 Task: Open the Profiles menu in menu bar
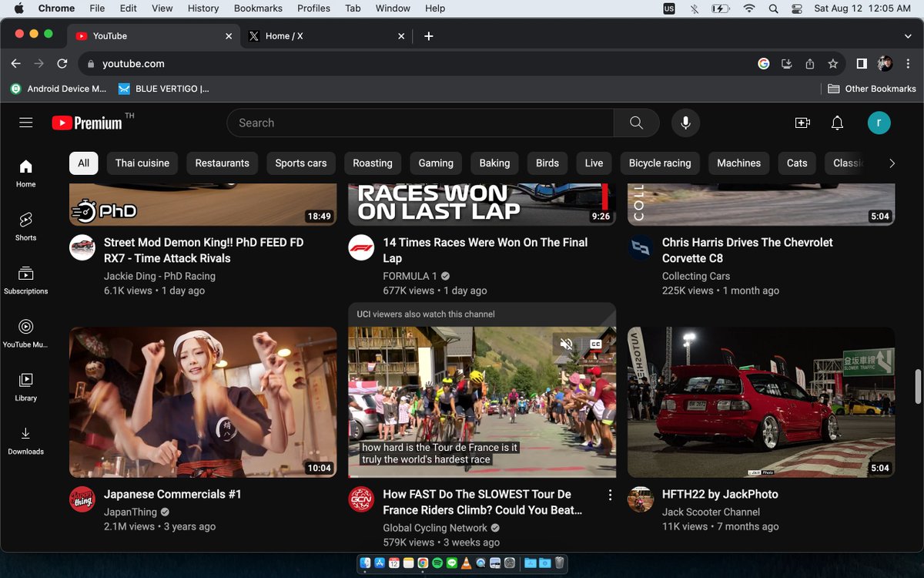(313, 8)
